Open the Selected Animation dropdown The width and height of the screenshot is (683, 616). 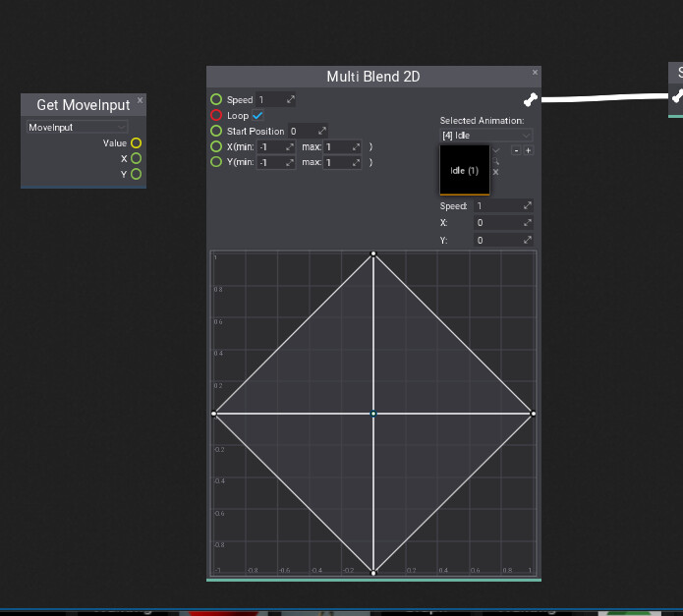click(x=486, y=135)
